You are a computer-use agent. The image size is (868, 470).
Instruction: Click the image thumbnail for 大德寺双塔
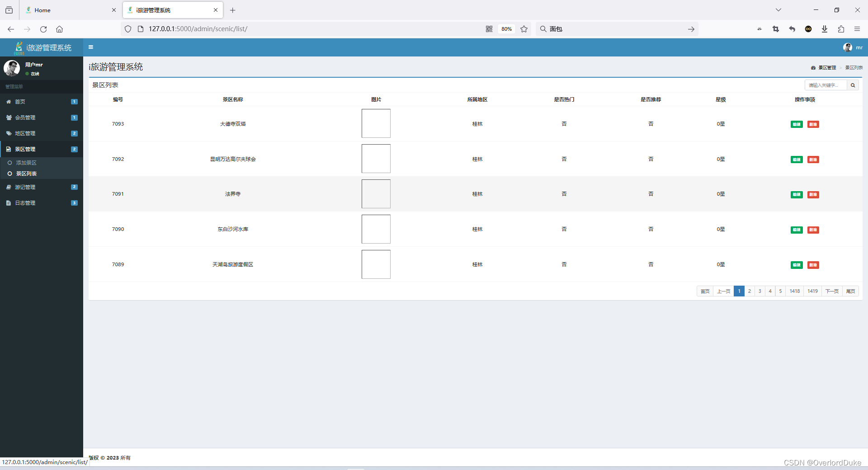point(376,123)
